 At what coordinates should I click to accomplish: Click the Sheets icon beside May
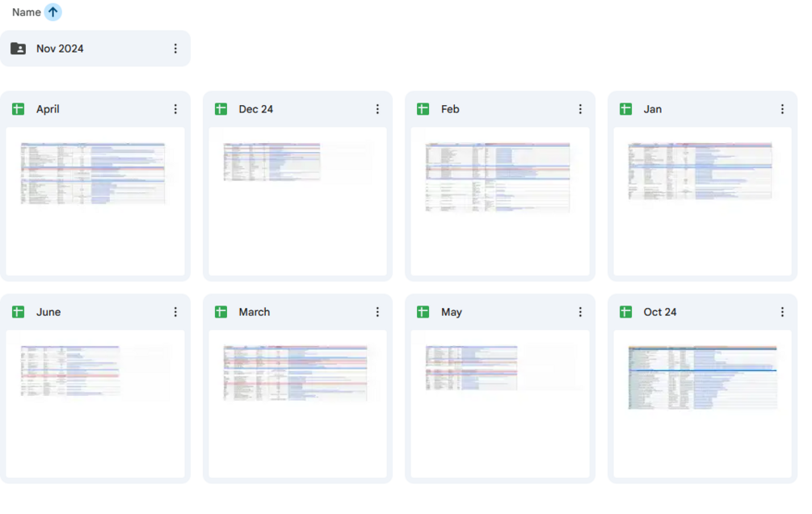pyautogui.click(x=423, y=312)
